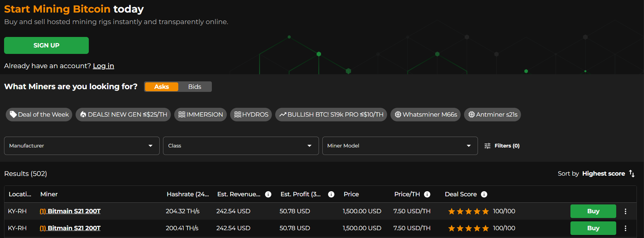Click the Price column header
This screenshot has width=644, height=238.
tap(351, 194)
